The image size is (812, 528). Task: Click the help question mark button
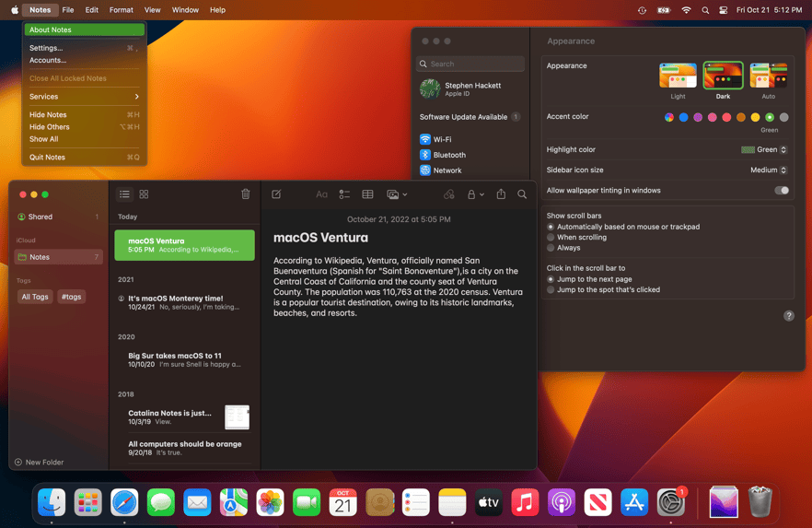[x=788, y=315]
